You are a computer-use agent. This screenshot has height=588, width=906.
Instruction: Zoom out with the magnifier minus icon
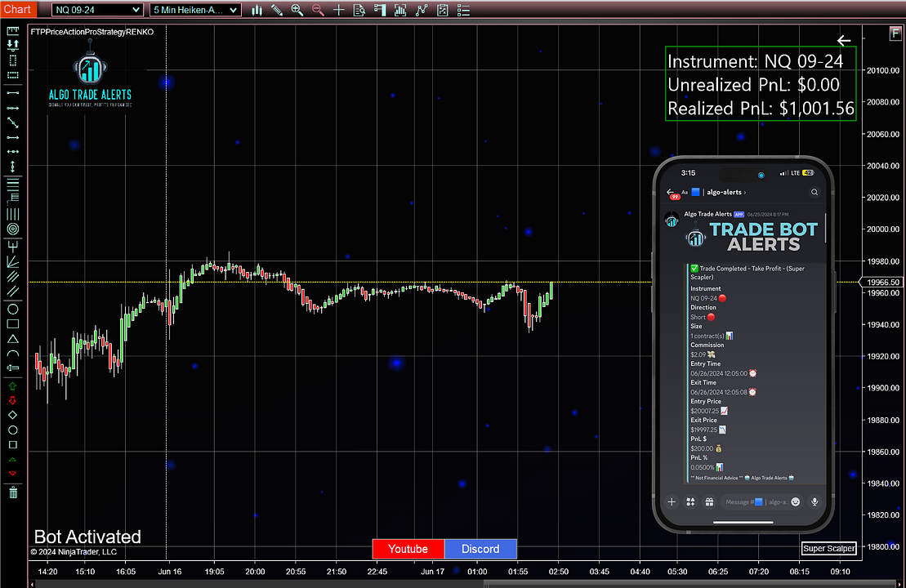[x=318, y=10]
